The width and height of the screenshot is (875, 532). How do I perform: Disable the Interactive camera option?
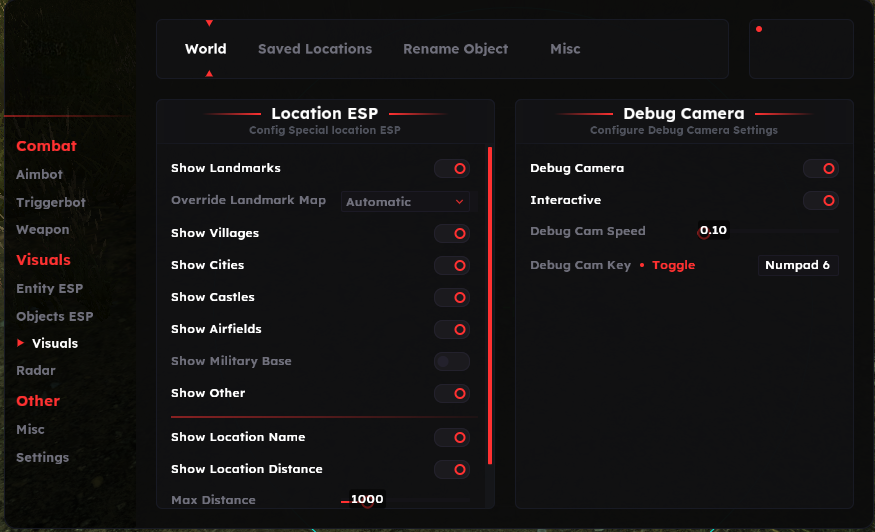click(x=821, y=201)
